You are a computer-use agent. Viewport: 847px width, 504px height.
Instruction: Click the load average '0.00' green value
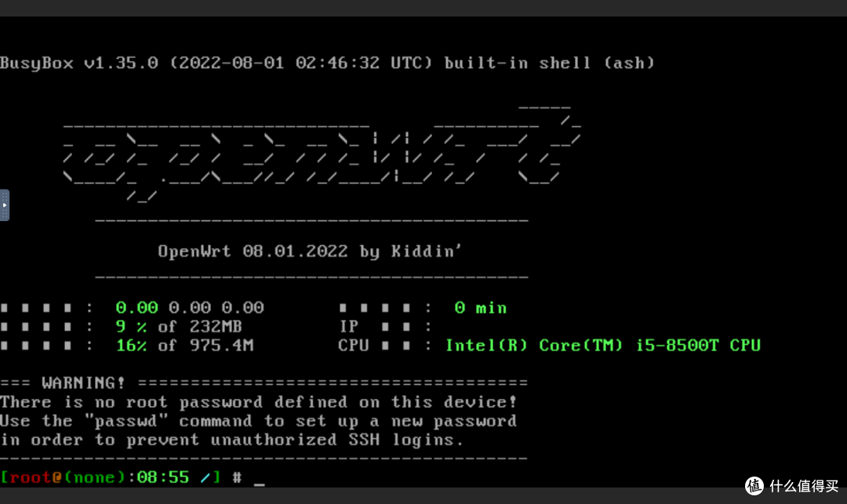tap(136, 307)
